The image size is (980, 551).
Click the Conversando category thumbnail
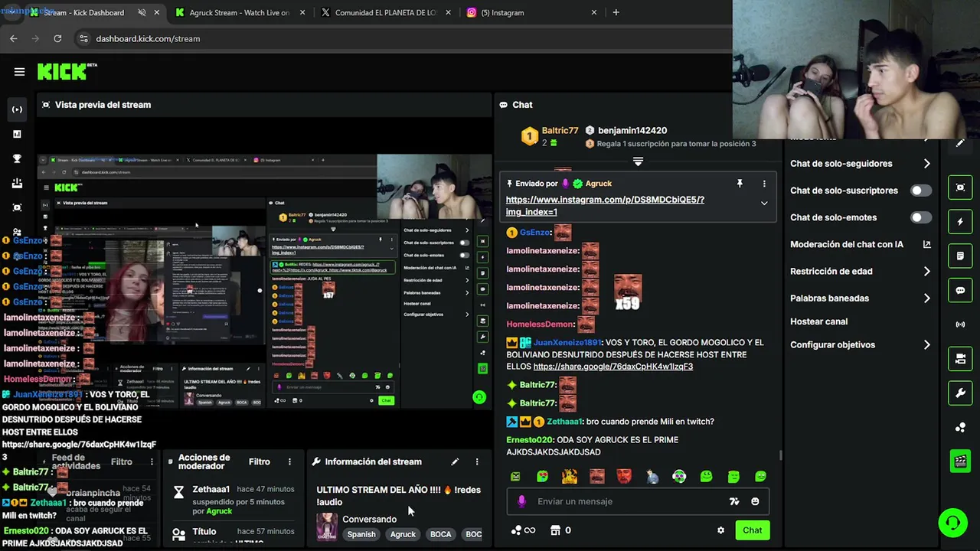pyautogui.click(x=327, y=527)
